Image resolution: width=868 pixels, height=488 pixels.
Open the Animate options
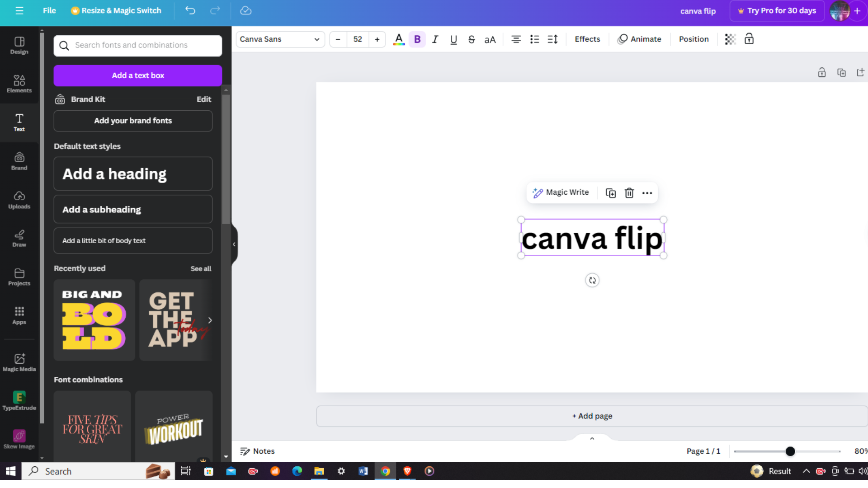pyautogui.click(x=639, y=39)
